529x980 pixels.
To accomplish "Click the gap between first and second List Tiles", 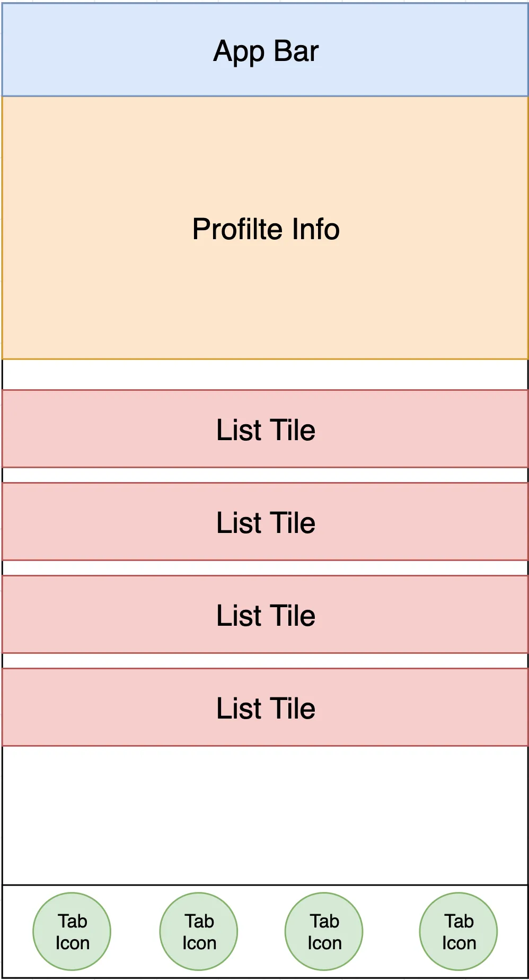I will click(265, 475).
